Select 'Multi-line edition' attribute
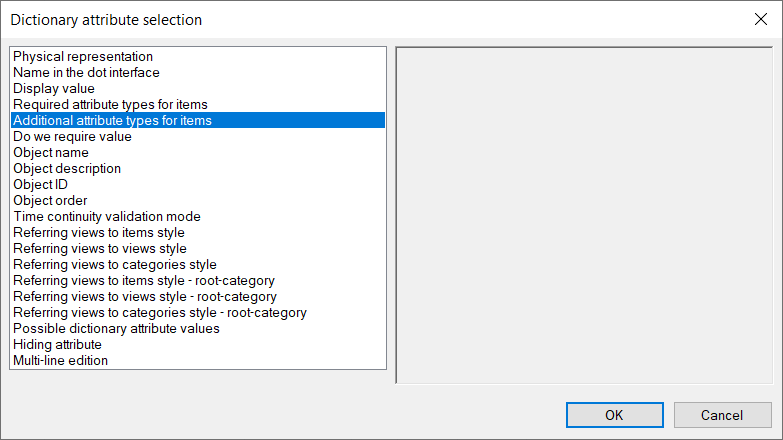Viewport: 783px width, 440px height. click(x=198, y=360)
